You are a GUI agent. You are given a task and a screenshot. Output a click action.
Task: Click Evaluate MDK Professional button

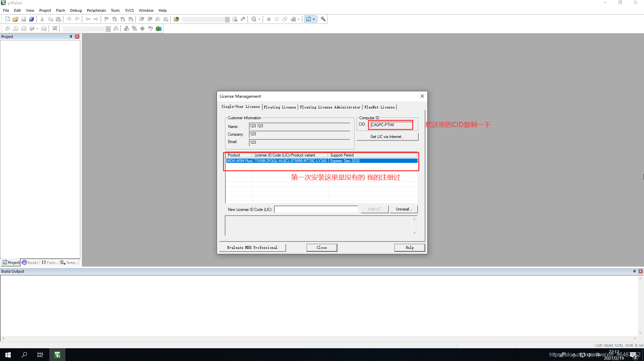(x=252, y=247)
